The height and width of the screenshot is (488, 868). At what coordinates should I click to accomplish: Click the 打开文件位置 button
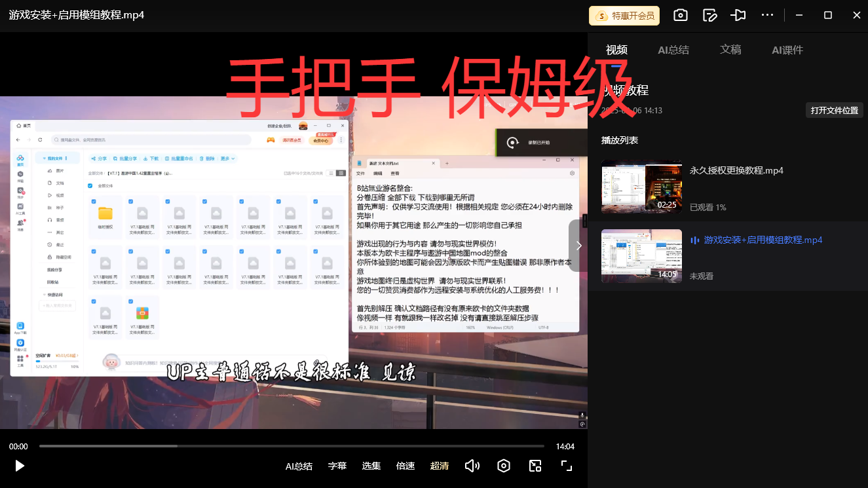point(834,110)
